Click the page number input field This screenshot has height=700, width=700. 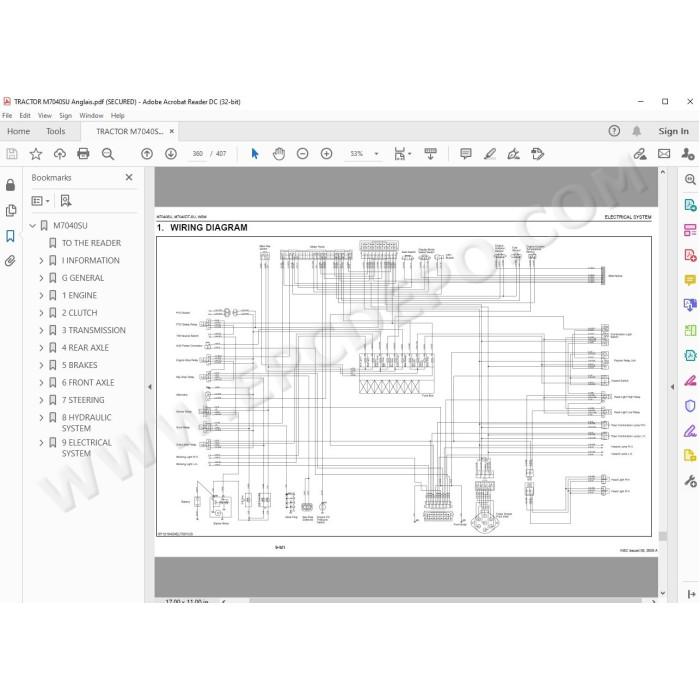coord(197,154)
